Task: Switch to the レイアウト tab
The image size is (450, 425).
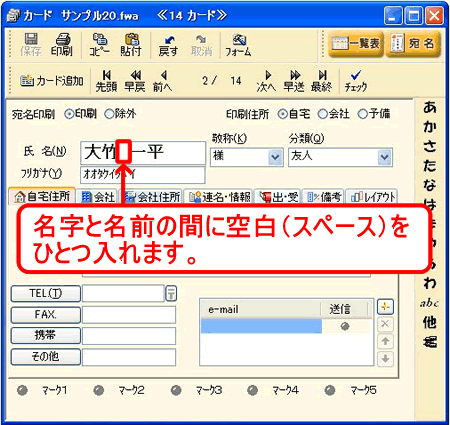Action: (372, 197)
